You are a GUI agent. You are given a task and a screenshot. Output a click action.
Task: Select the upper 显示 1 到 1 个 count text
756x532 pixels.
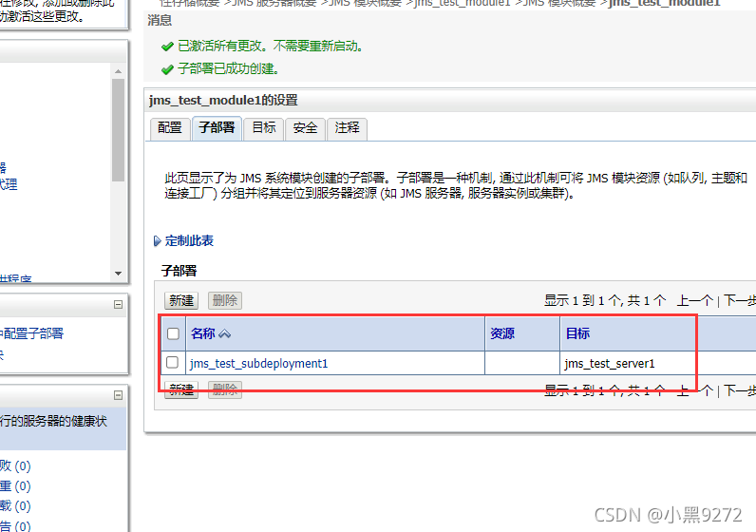coord(605,300)
